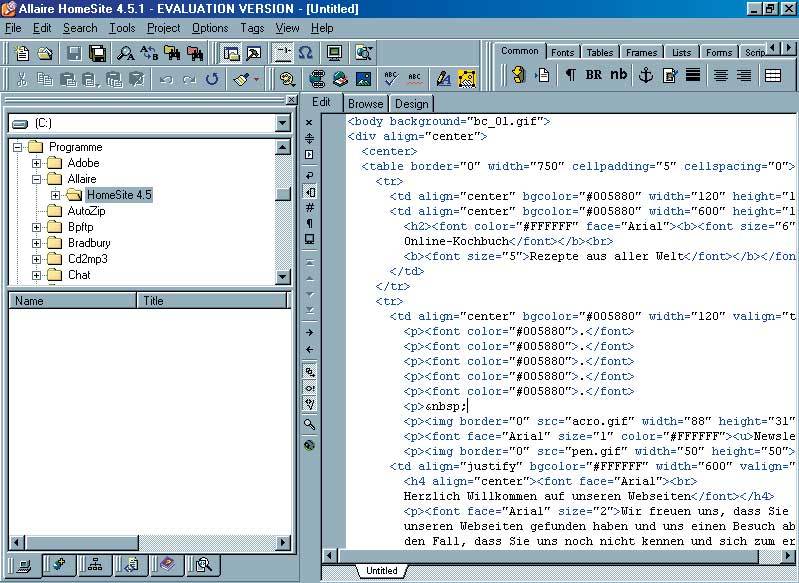Click the Undo arrow icon
This screenshot has height=583, width=799.
click(166, 79)
